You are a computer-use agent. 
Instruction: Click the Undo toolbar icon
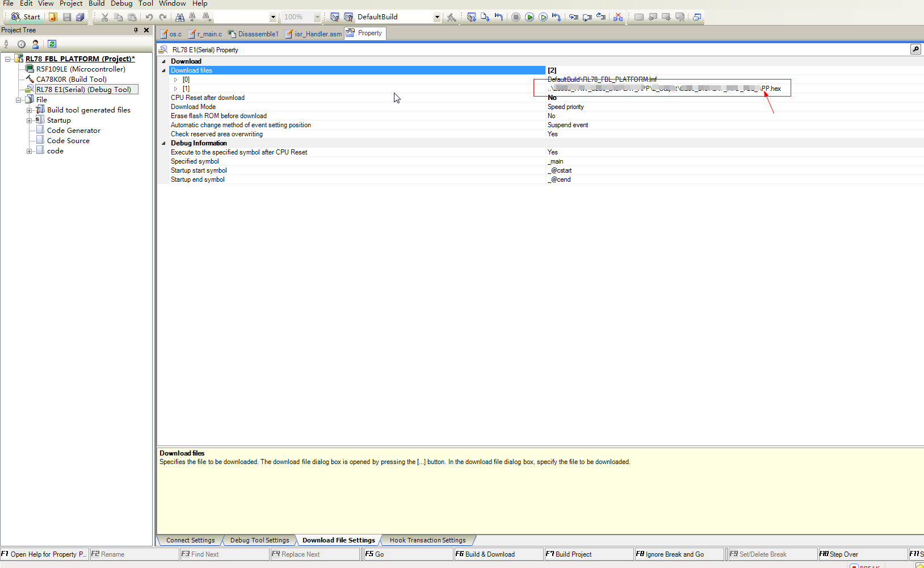pyautogui.click(x=149, y=17)
